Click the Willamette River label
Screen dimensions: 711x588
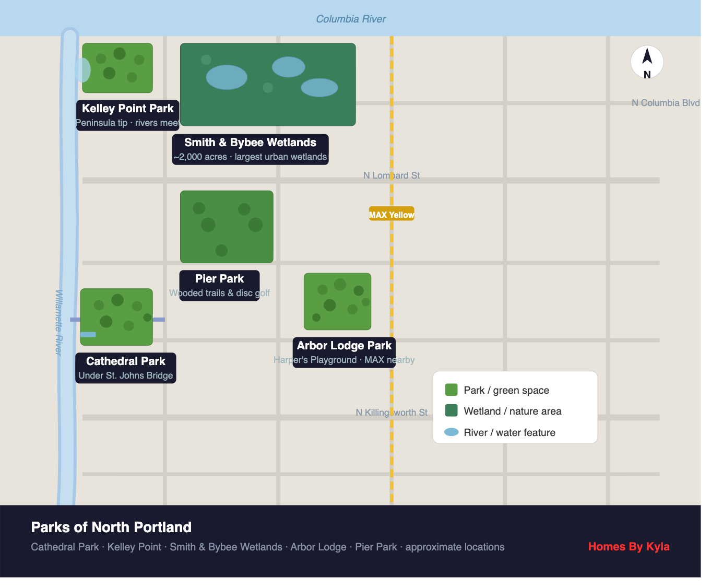pyautogui.click(x=59, y=323)
